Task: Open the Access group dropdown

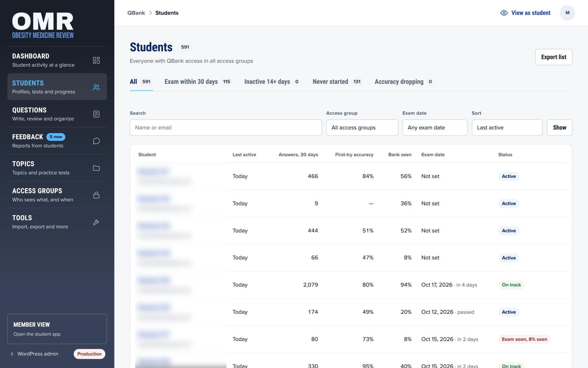Action: (362, 128)
